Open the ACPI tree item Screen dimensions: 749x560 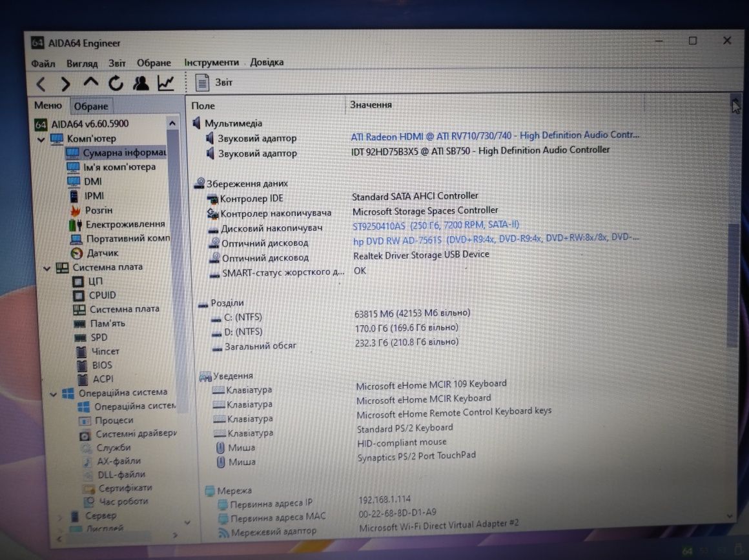[x=95, y=379]
